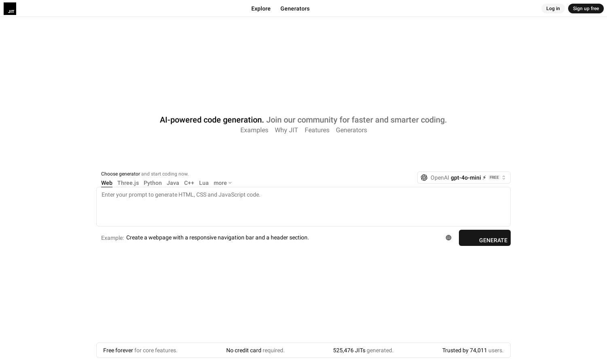Select the Web generator tab
Viewport: 607px width, 364px height.
click(x=107, y=183)
